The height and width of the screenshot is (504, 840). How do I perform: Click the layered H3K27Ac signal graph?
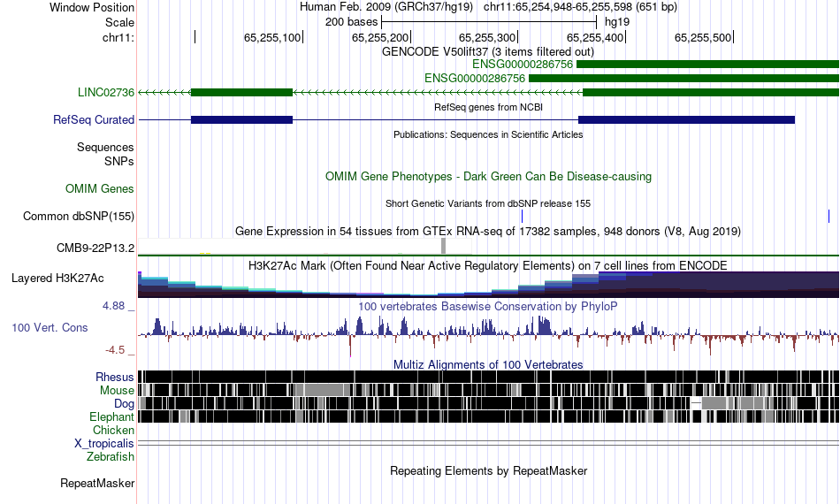point(488,285)
